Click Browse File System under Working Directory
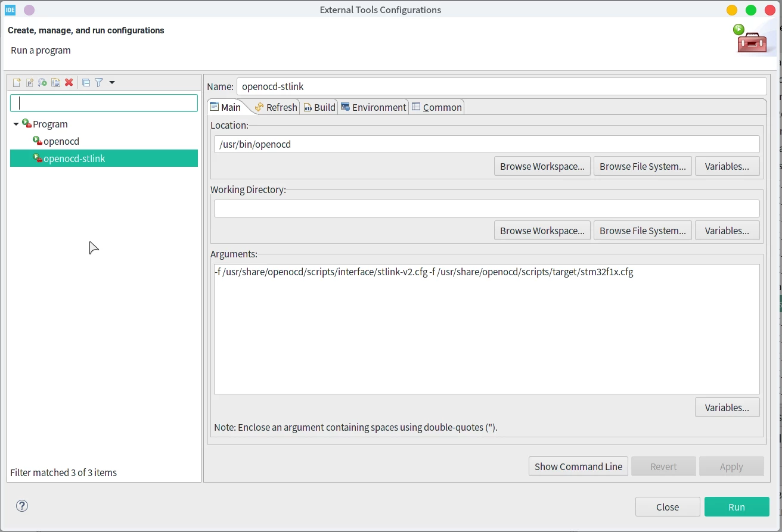The width and height of the screenshot is (782, 532). (x=643, y=231)
